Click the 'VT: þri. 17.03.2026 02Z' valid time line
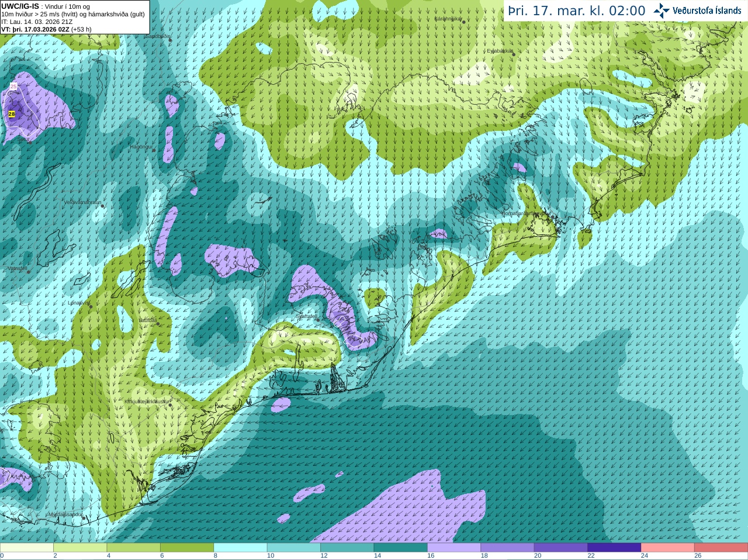The image size is (748, 560). 36,29
